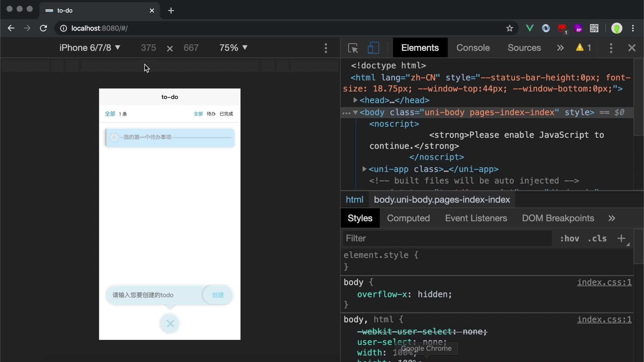Viewport: 644px width, 362px height.
Task: Open the DOM Breakpoints tab
Action: pyautogui.click(x=558, y=218)
